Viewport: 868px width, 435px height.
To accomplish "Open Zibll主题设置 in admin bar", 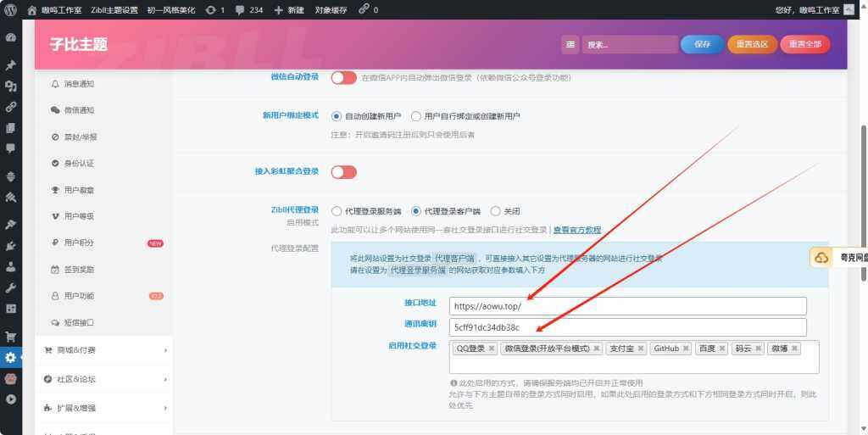I will point(114,10).
